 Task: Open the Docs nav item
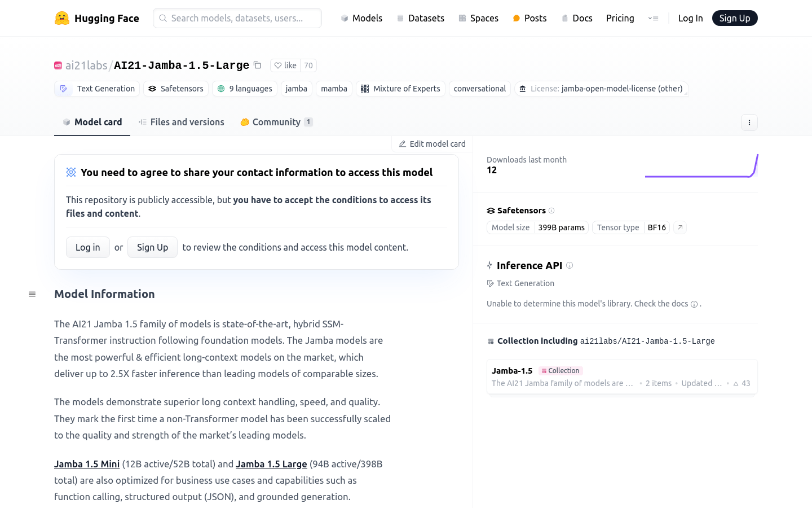[577, 18]
